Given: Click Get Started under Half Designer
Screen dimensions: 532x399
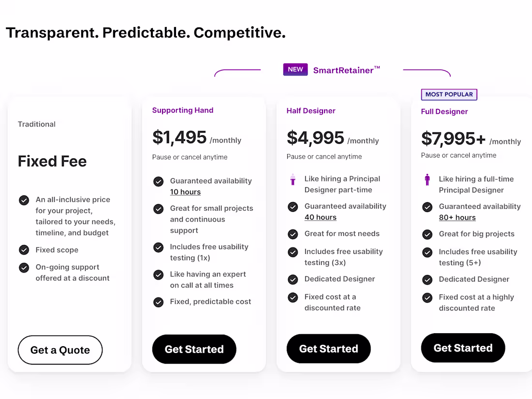Looking at the screenshot, I should coord(328,348).
